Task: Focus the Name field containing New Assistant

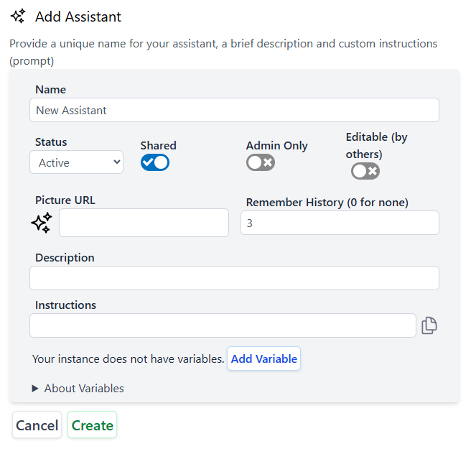Action: pos(234,111)
